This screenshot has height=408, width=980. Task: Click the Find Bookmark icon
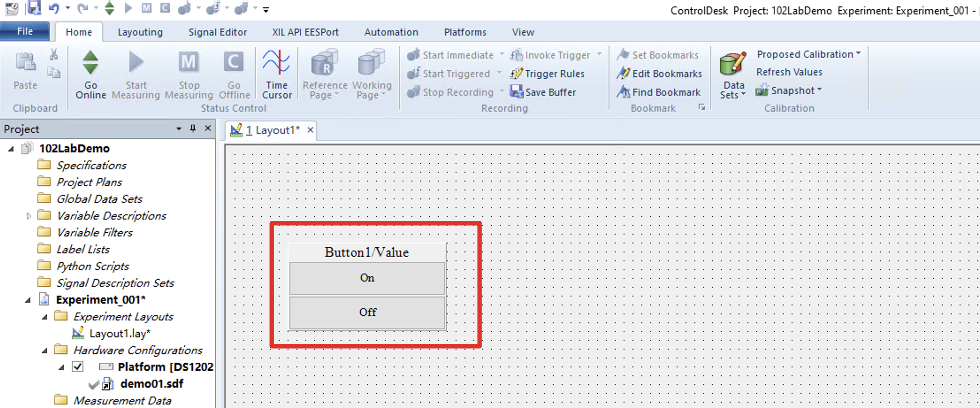tap(624, 92)
